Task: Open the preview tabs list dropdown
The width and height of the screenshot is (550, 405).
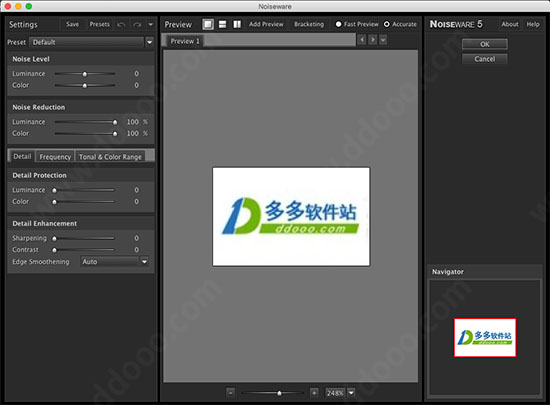Action: pos(383,40)
